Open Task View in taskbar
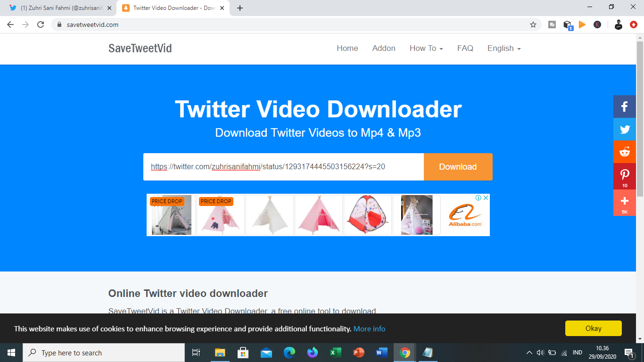This screenshot has height=362, width=644. tap(196, 353)
